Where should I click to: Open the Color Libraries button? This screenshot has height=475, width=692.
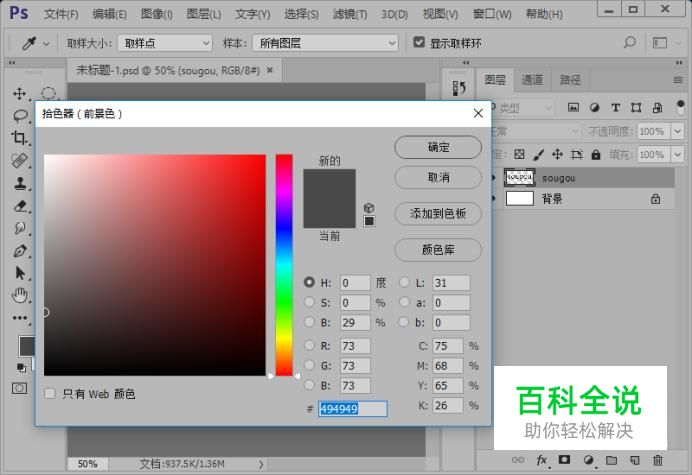[x=438, y=250]
